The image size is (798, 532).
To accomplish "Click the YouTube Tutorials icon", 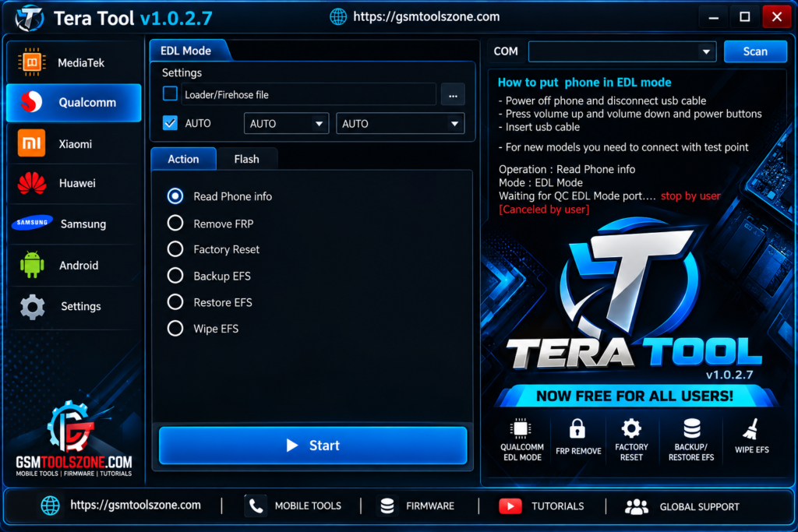I will pyautogui.click(x=510, y=506).
